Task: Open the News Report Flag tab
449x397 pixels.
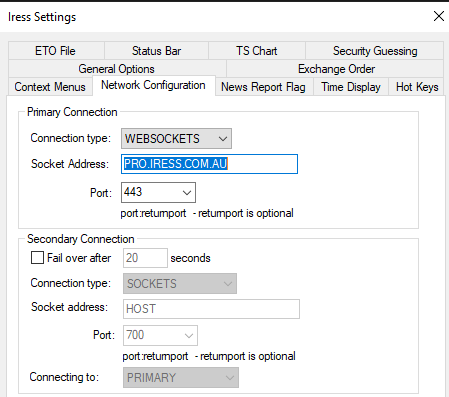Action: 263,87
